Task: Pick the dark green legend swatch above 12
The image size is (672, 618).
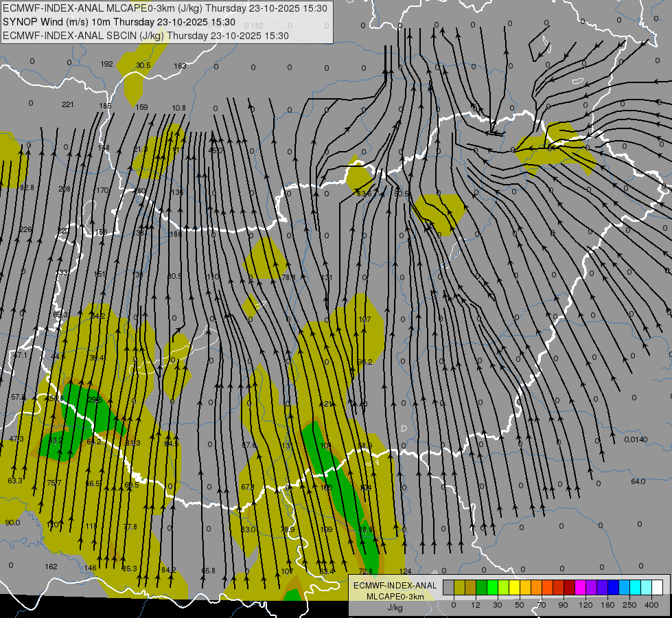Action: pos(481,587)
